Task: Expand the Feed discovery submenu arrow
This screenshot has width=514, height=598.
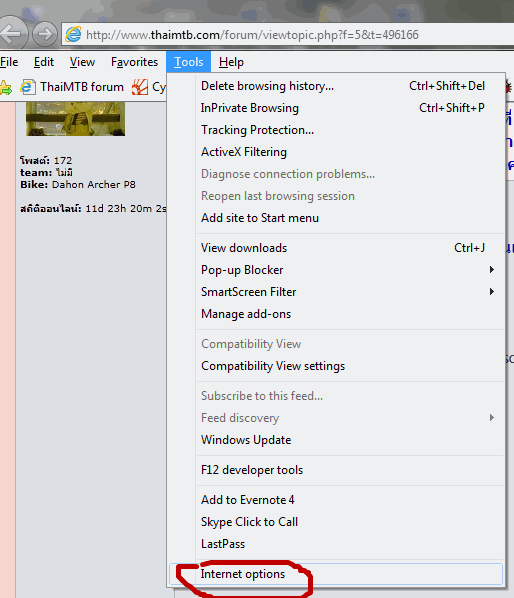Action: [492, 418]
